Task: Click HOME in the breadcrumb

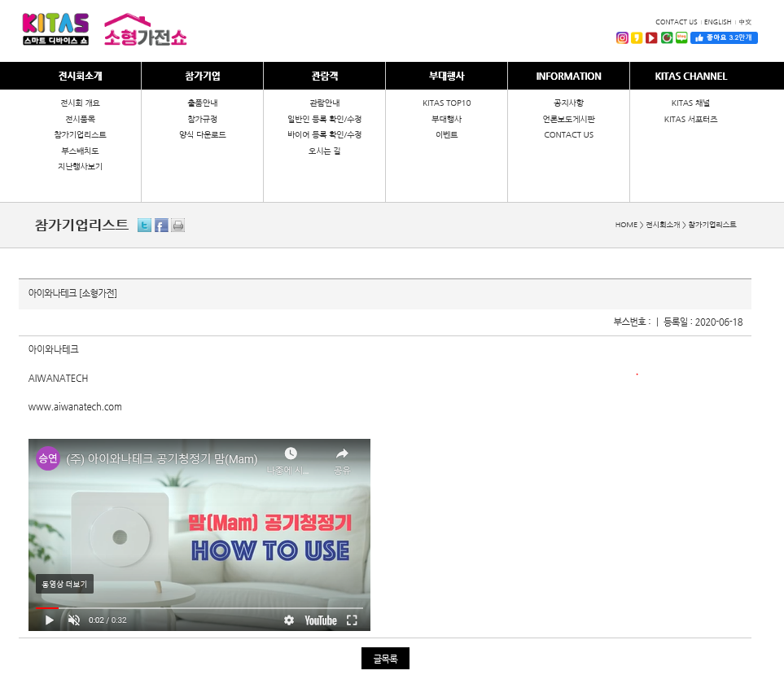Action: tap(626, 225)
